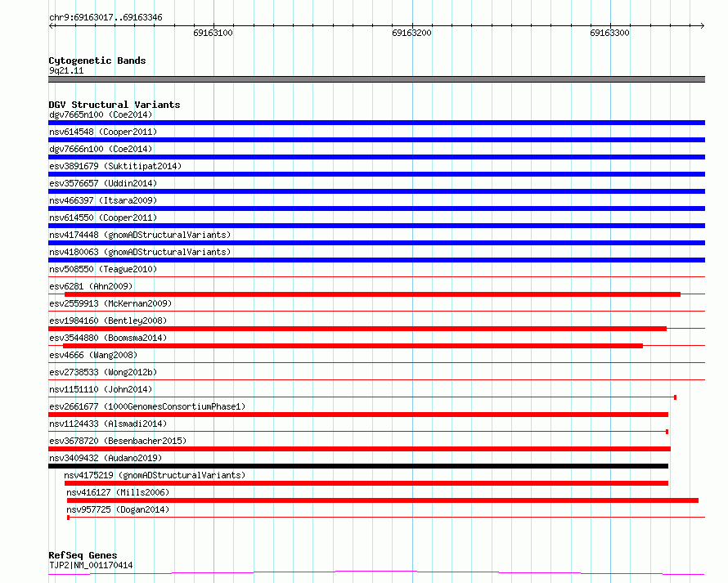Click the magenta TJP2 gene line
Screen dimensions: 728x583
tap(376, 573)
